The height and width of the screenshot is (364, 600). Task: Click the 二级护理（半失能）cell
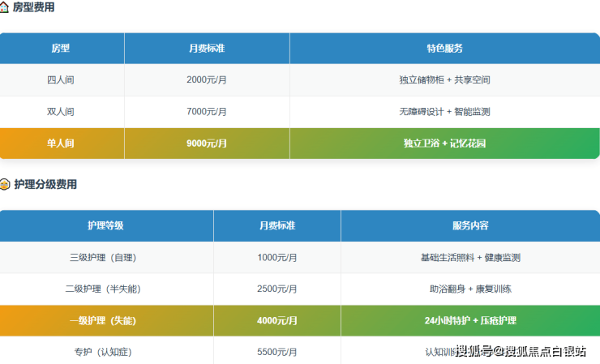(108, 289)
